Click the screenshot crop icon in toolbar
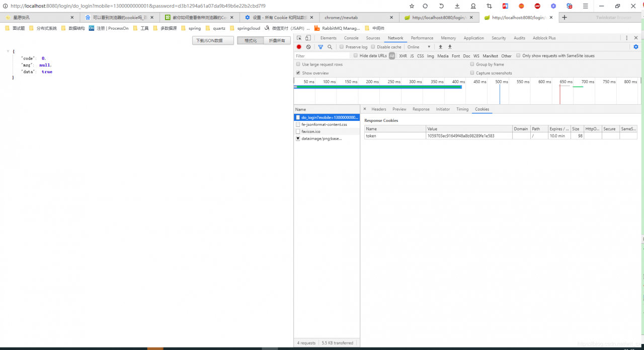Screen dimensions: 644x350 click(489, 6)
